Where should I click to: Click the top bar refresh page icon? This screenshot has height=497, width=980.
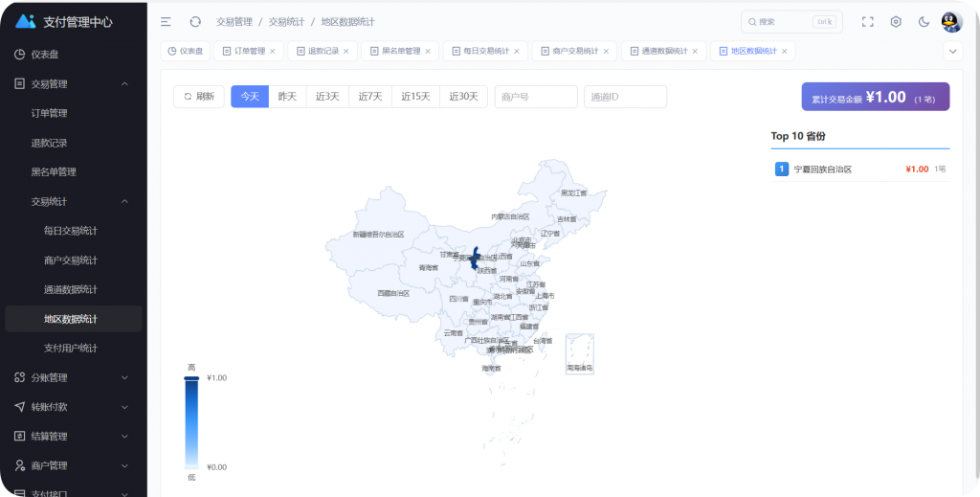click(x=195, y=22)
